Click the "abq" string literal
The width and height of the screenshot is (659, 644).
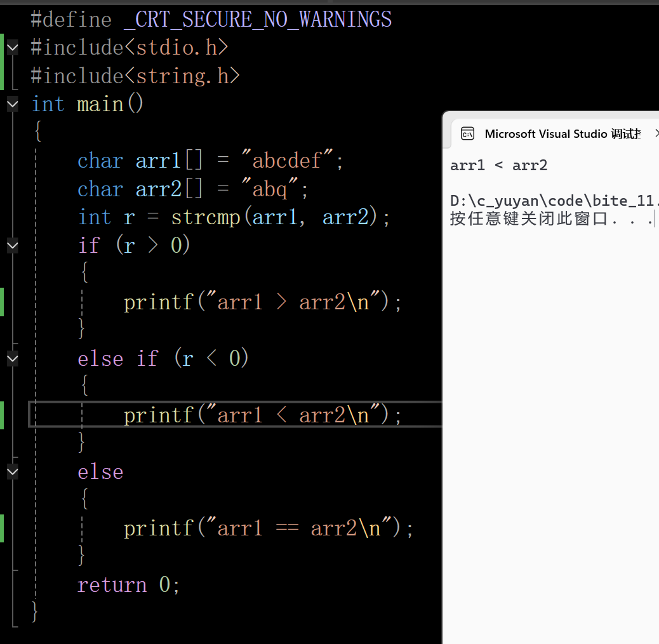click(x=270, y=189)
